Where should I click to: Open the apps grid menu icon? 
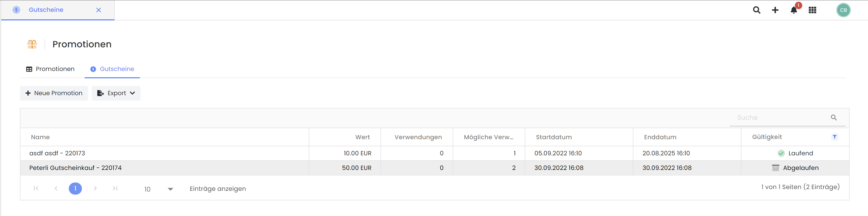pyautogui.click(x=812, y=10)
